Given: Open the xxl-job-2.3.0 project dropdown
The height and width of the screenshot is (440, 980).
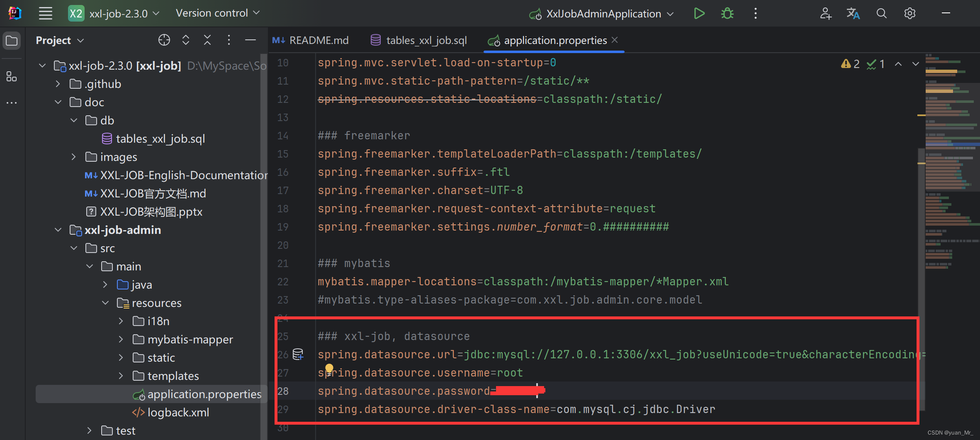Looking at the screenshot, I should [114, 13].
